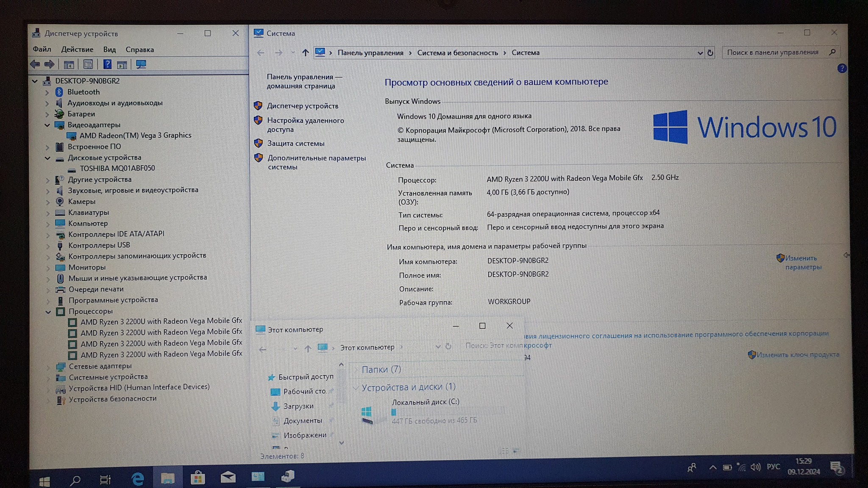
Task: Collapse the Видеоадаптеры category
Action: pos(47,125)
